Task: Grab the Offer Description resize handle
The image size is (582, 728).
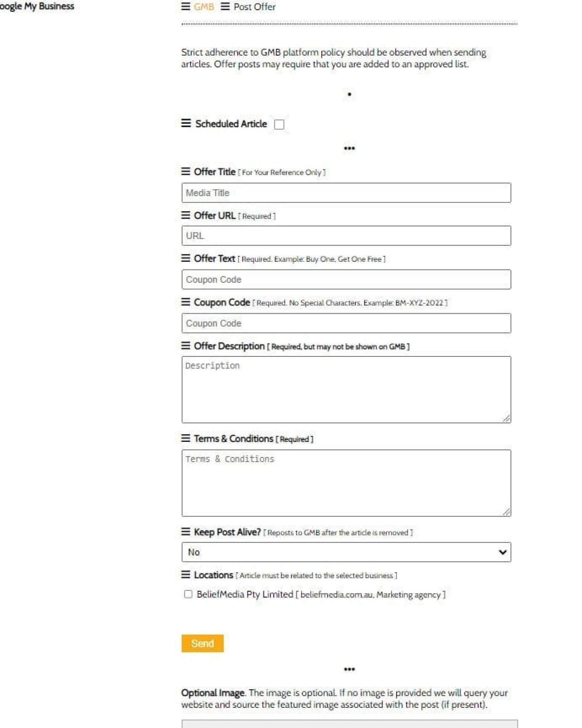Action: (x=506, y=418)
